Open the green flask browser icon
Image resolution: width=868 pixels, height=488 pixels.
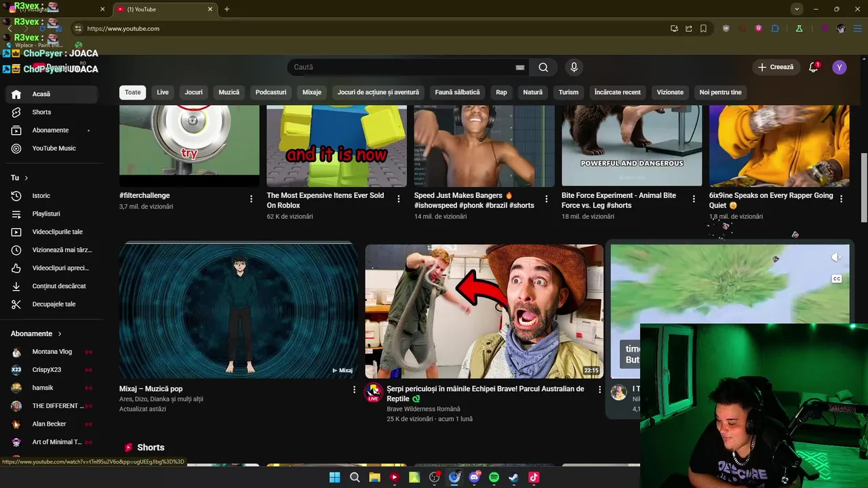click(x=800, y=28)
